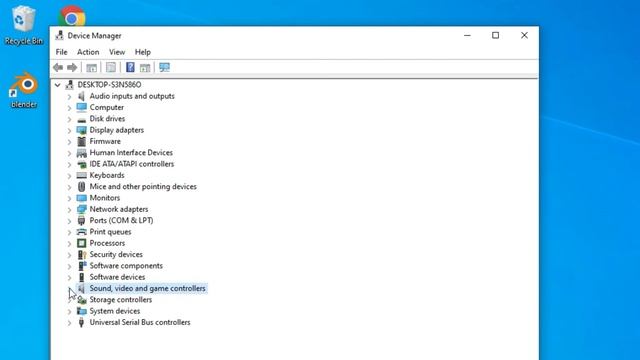
Task: Open the View menu
Action: tap(117, 52)
